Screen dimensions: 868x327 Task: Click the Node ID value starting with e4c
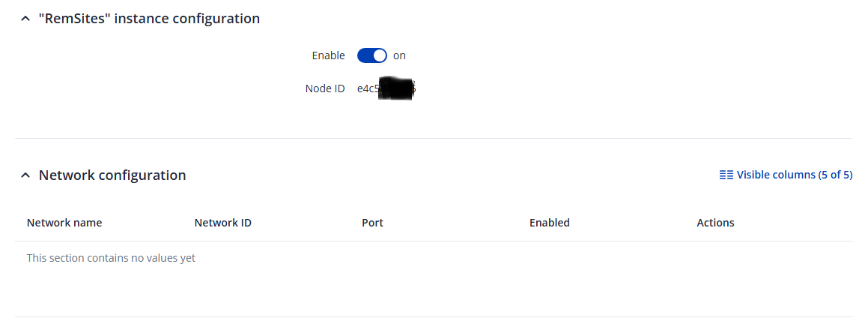click(367, 88)
